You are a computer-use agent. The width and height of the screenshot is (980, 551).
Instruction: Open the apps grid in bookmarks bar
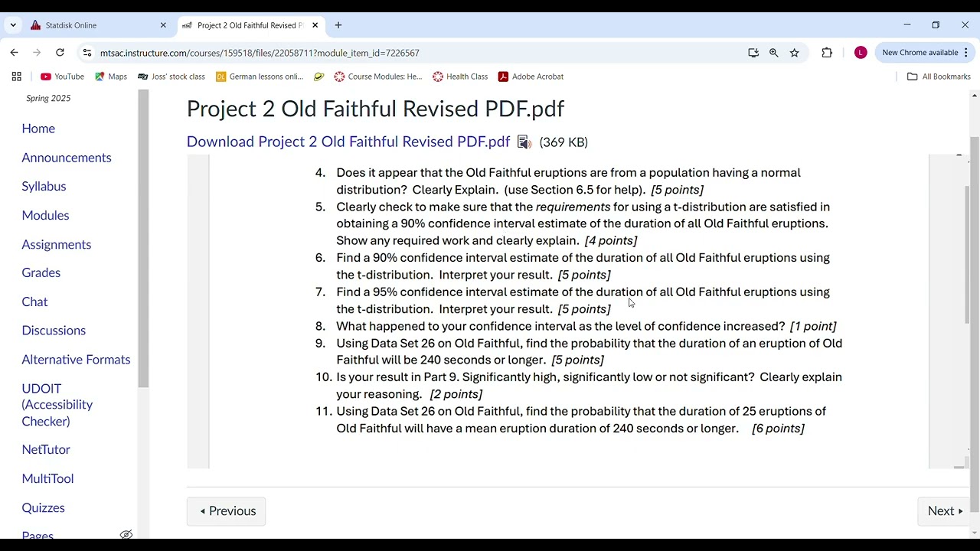[16, 77]
